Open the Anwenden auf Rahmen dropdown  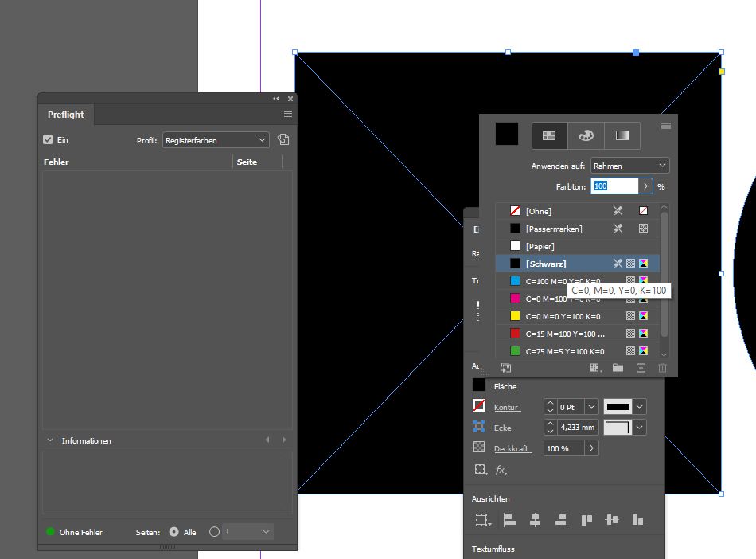629,166
